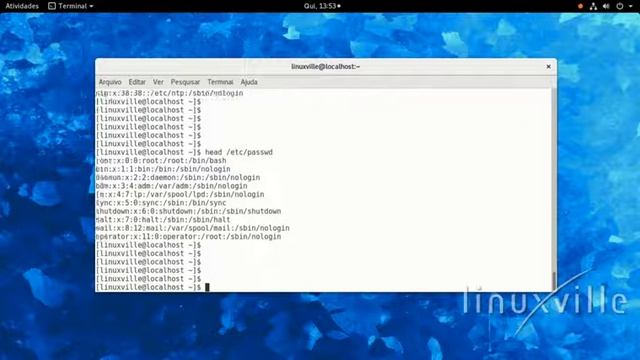Screen dimensions: 640x360
Task: Click the terminal title linuxville@localhost
Action: [325, 67]
